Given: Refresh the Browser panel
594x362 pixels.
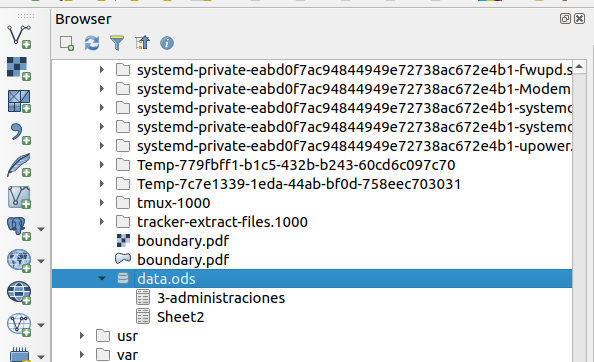Looking at the screenshot, I should pyautogui.click(x=92, y=43).
